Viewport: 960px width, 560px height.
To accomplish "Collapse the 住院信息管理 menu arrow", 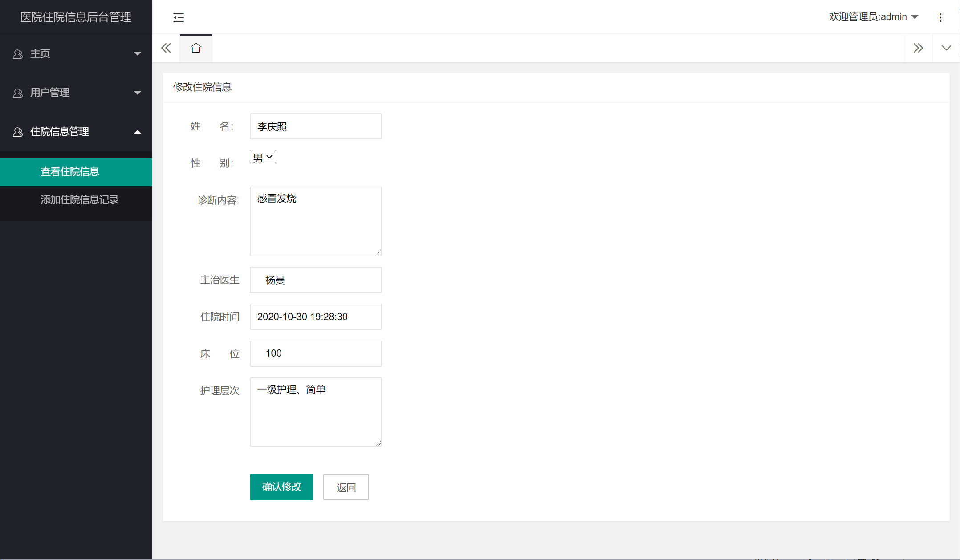I will [x=138, y=132].
